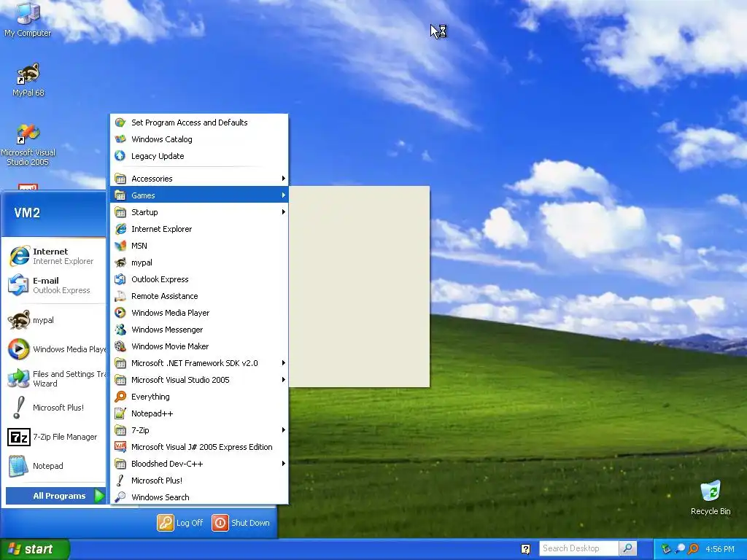This screenshot has height=560, width=747.
Task: Expand Microsoft Visual Studio 2005 submenu
Action: [199, 380]
